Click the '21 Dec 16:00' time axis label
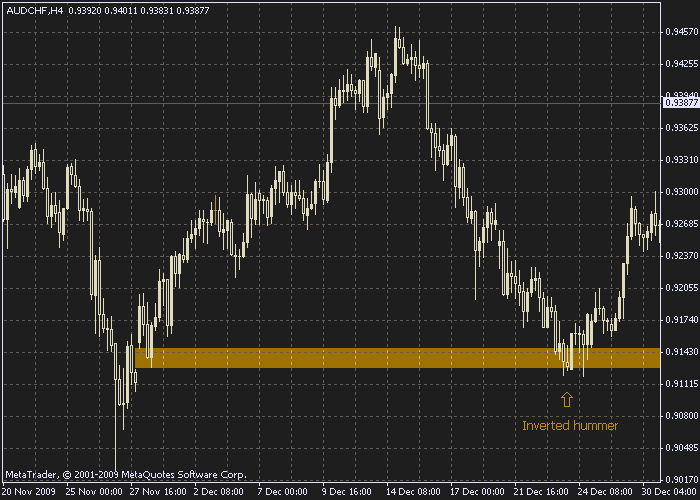The height and width of the screenshot is (500, 700). click(x=542, y=492)
